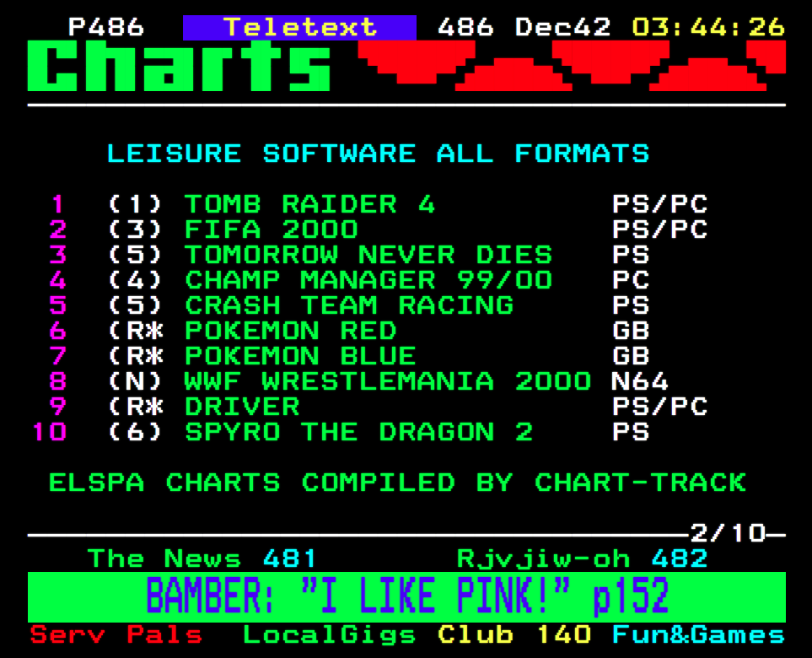Click GB format beside Pokemon Red
812x658 pixels.
click(x=631, y=331)
